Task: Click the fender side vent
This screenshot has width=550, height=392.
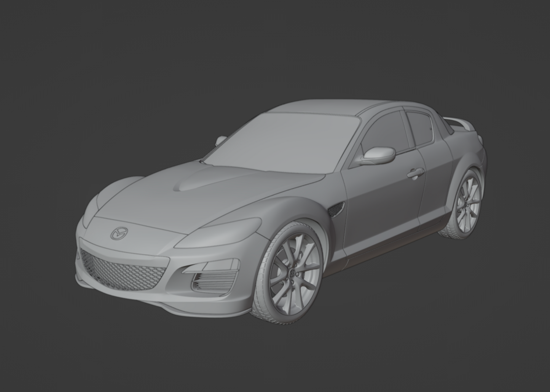Action: pyautogui.click(x=336, y=209)
